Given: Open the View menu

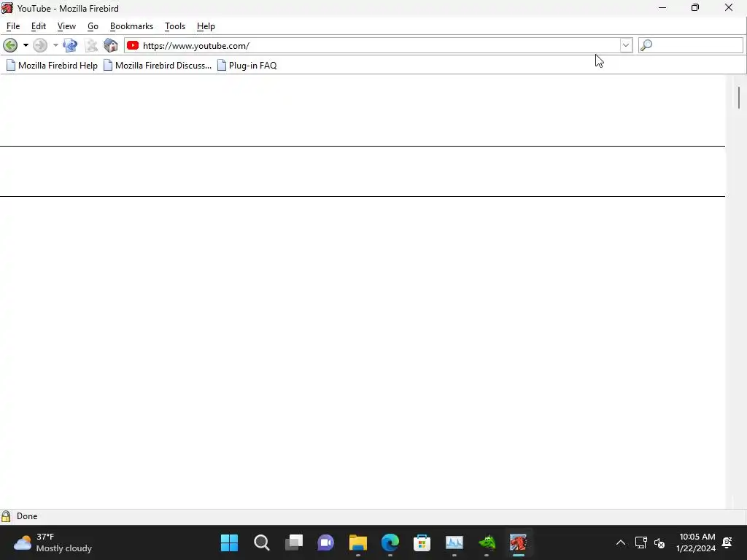Looking at the screenshot, I should [66, 26].
